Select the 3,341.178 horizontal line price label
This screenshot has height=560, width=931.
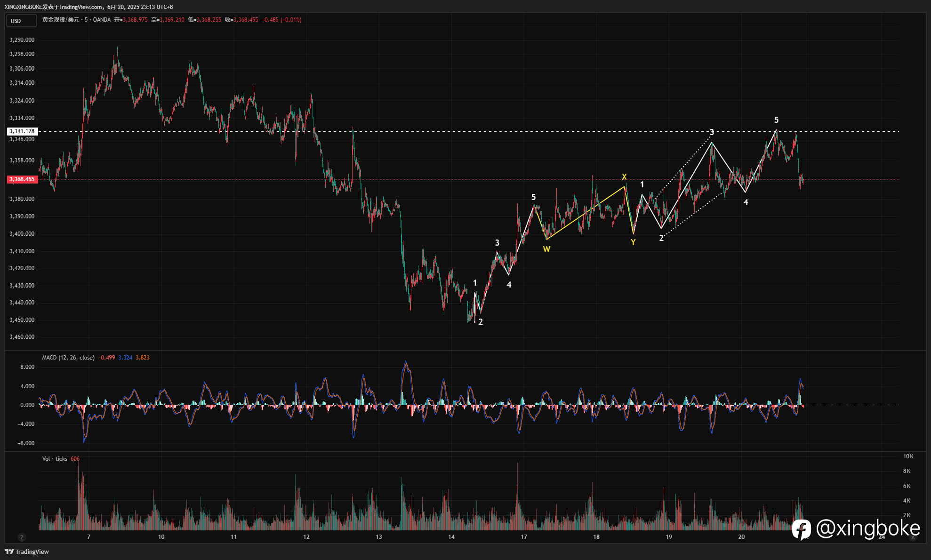(22, 131)
